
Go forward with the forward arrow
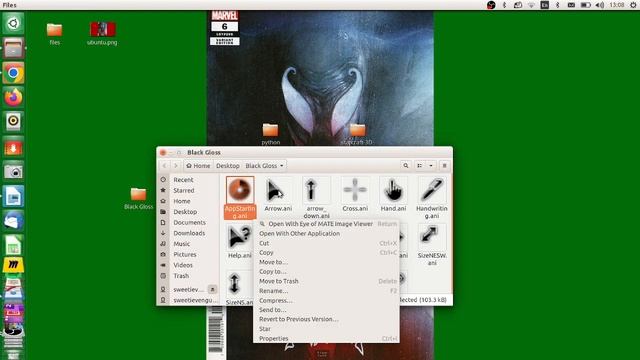[x=176, y=166]
